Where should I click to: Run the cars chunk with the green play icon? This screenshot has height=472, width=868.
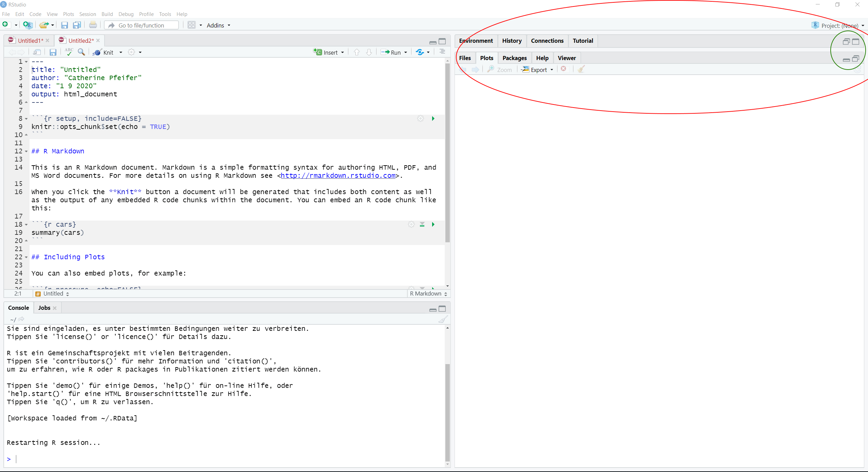tap(433, 224)
